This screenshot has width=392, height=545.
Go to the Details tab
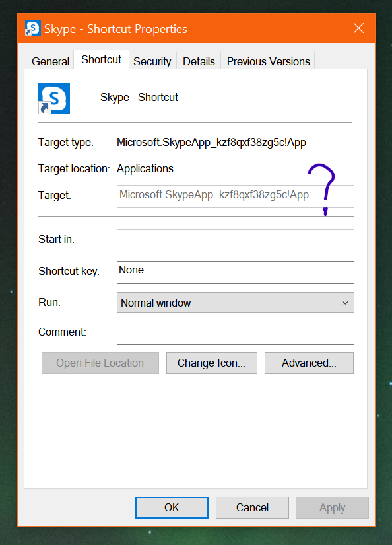coord(199,61)
